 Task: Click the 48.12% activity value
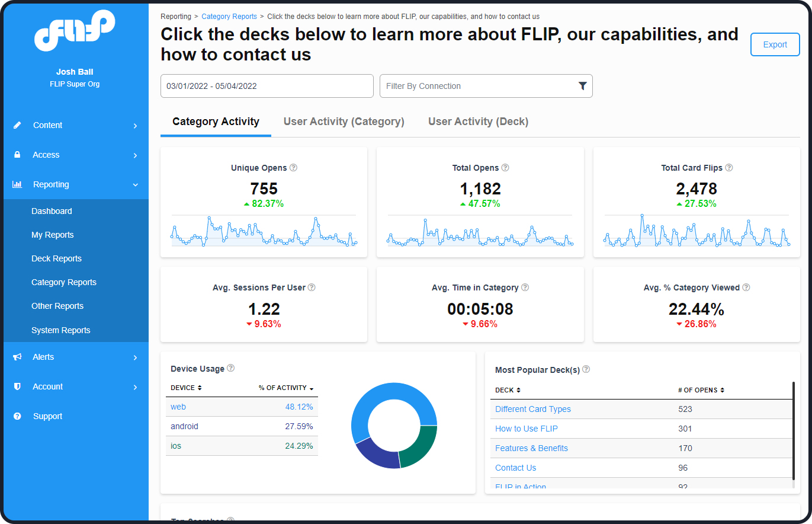point(299,407)
